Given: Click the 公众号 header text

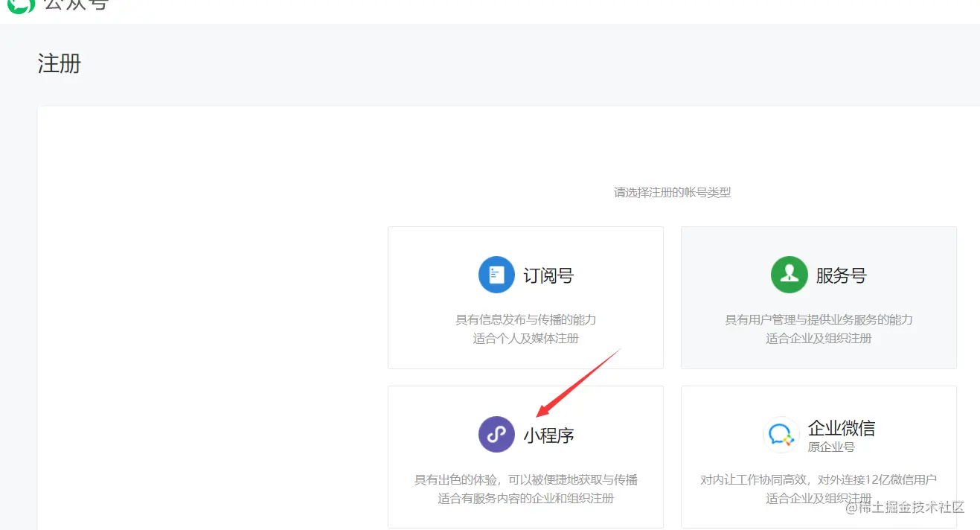Looking at the screenshot, I should click(x=76, y=4).
